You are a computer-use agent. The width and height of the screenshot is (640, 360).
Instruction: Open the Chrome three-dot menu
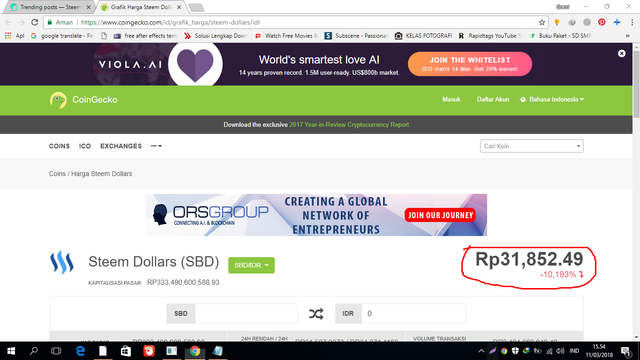[632, 22]
